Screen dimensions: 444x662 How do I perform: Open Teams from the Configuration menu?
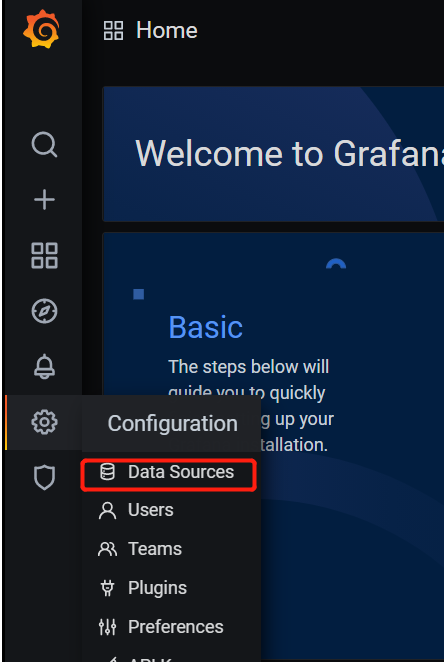coord(140,549)
